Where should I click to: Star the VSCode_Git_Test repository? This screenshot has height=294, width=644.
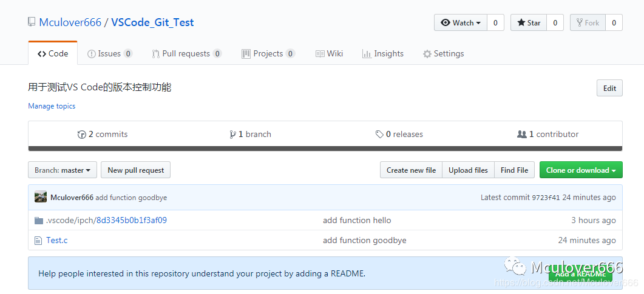click(528, 23)
